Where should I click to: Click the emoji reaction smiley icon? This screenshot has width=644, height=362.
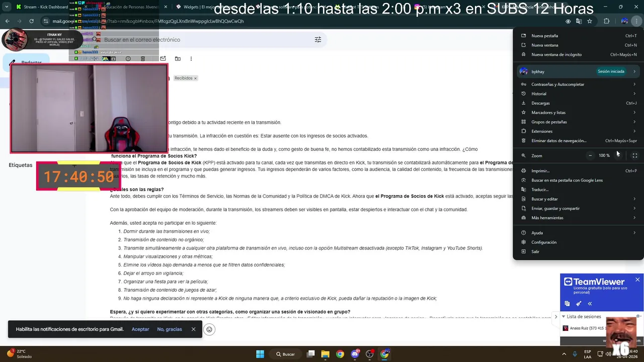[x=209, y=329]
